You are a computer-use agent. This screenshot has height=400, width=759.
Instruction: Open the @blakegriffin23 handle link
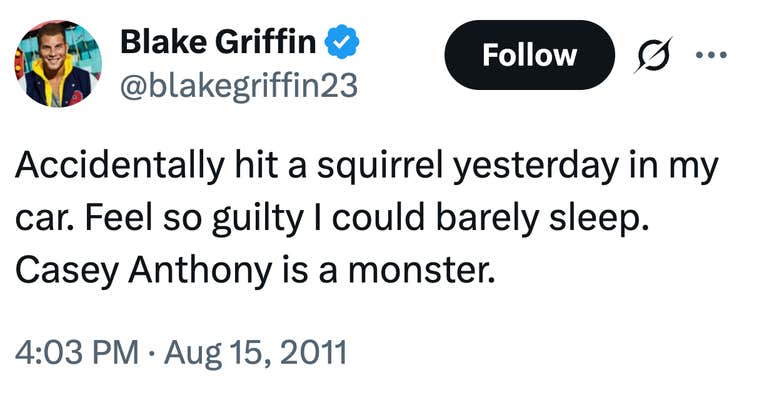pos(238,86)
